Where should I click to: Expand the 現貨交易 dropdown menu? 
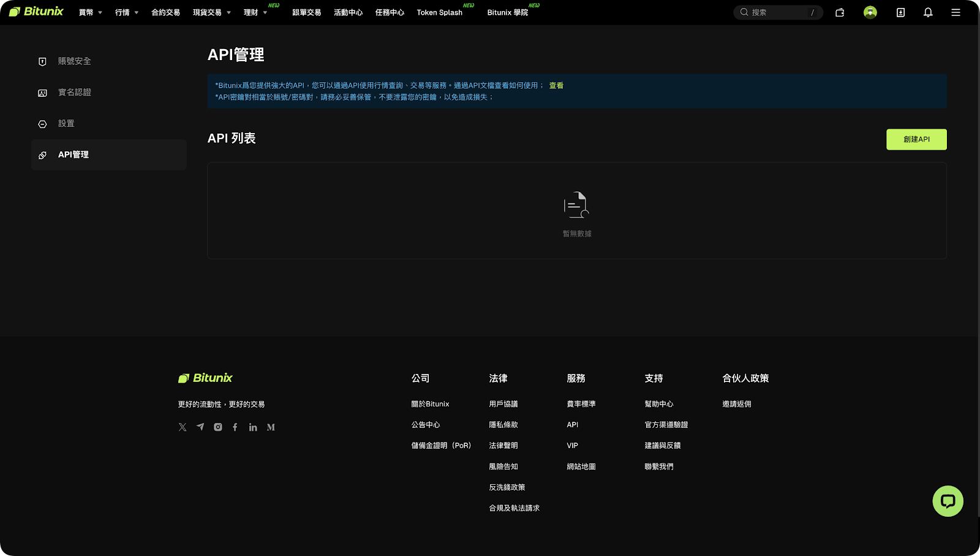pyautogui.click(x=211, y=12)
